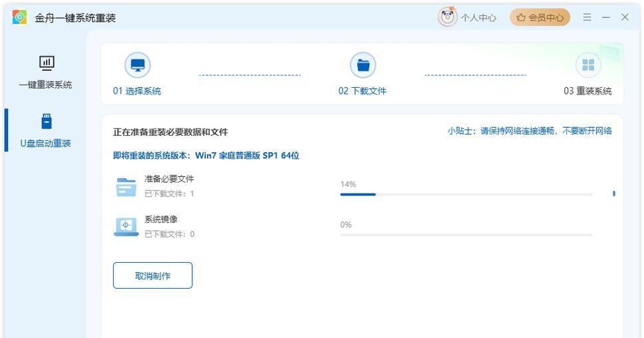
Task: Close the 金舟一键系统重装 window
Action: click(625, 17)
